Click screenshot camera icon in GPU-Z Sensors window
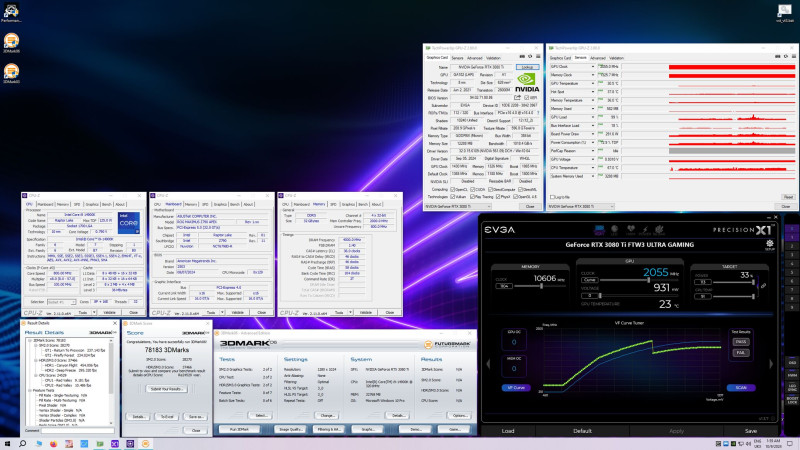This screenshot has height=450, width=800. coord(778,57)
